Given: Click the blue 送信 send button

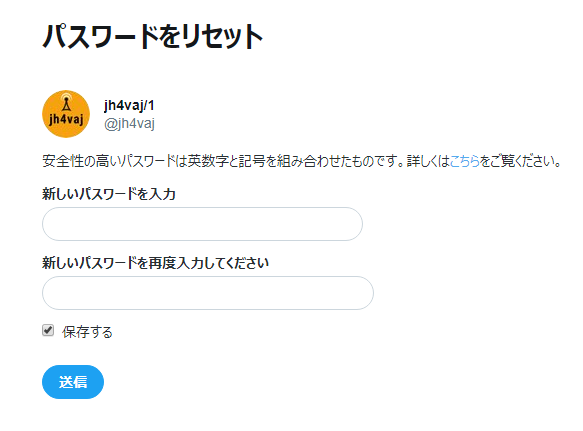Looking at the screenshot, I should point(73,382).
